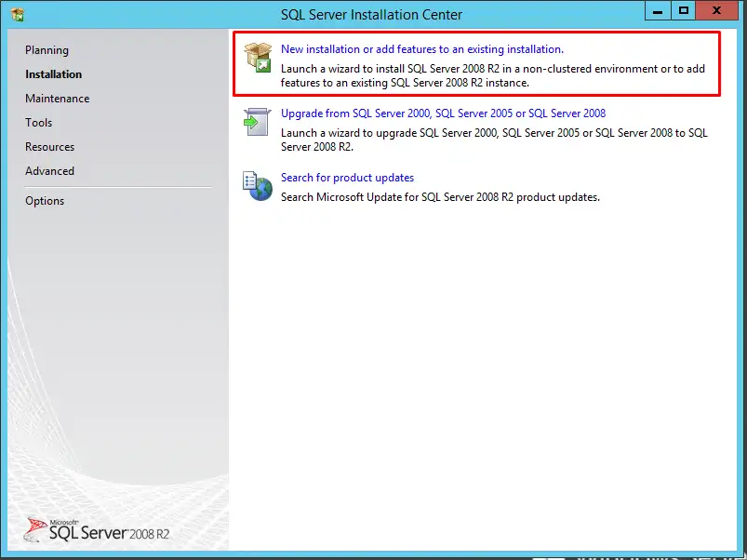Click the product updates globe icon
This screenshot has height=560, width=747.
coord(258,186)
